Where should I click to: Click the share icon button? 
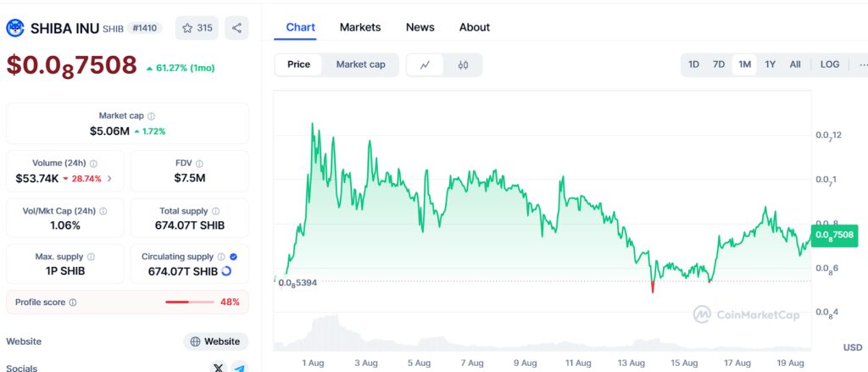point(236,28)
